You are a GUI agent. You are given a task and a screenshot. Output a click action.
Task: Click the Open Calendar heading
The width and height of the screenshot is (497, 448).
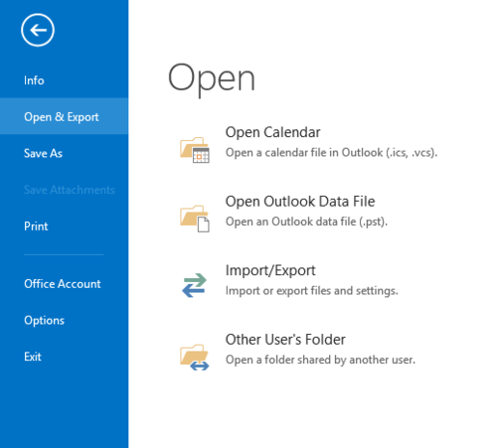pyautogui.click(x=272, y=132)
